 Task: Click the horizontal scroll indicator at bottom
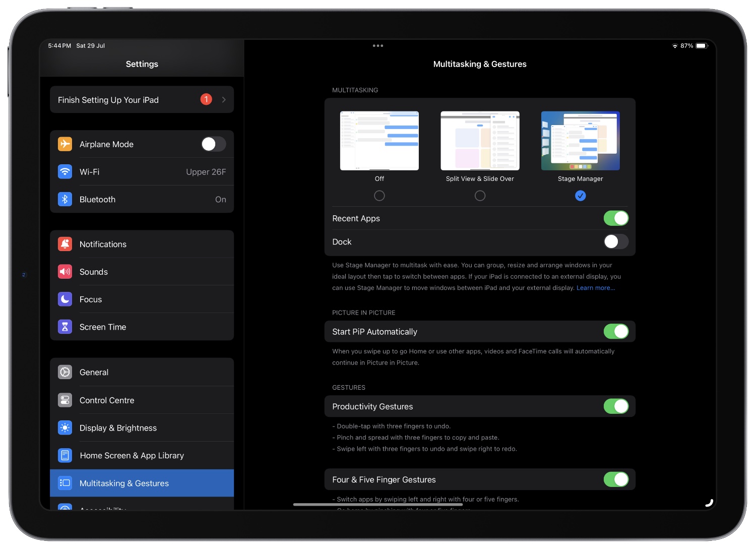coord(377,505)
